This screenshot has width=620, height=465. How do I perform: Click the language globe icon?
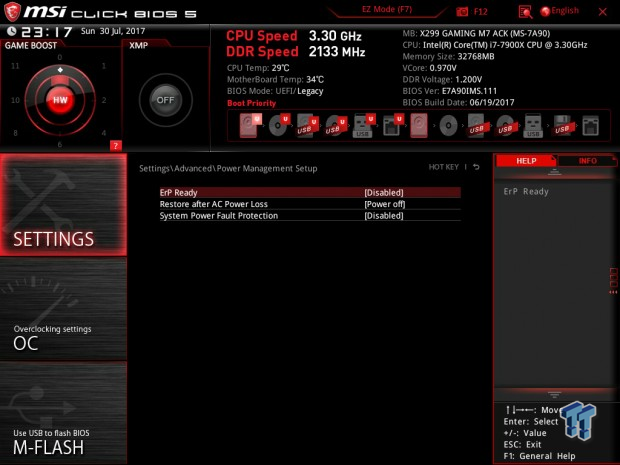point(545,11)
